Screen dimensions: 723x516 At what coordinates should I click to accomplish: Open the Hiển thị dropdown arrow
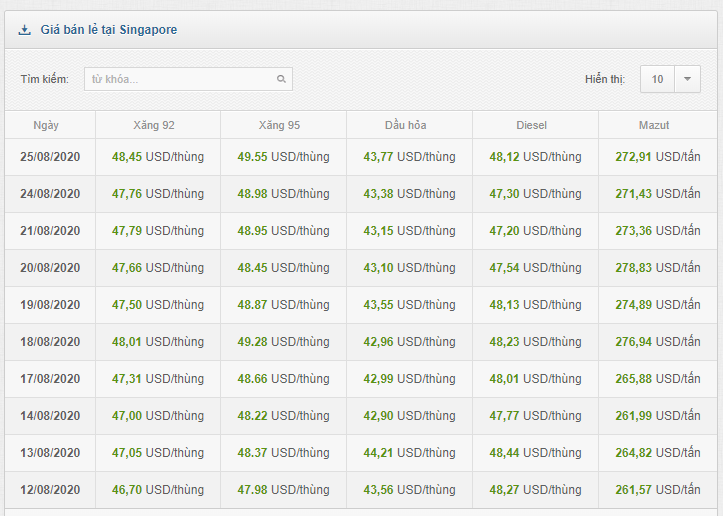click(x=687, y=79)
